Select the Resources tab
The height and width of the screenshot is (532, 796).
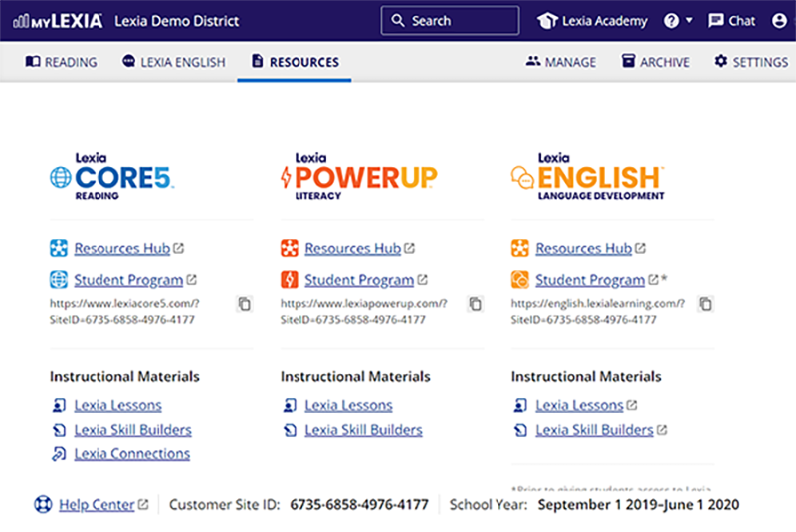pyautogui.click(x=295, y=62)
